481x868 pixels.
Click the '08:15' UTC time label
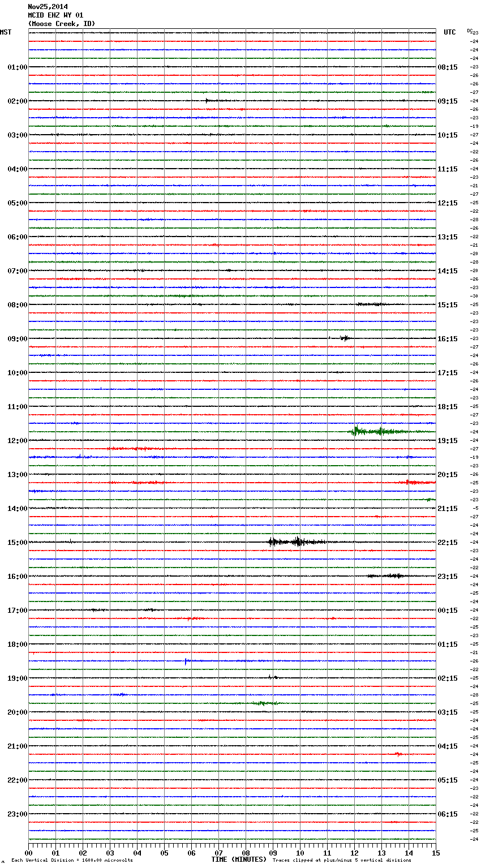point(448,67)
